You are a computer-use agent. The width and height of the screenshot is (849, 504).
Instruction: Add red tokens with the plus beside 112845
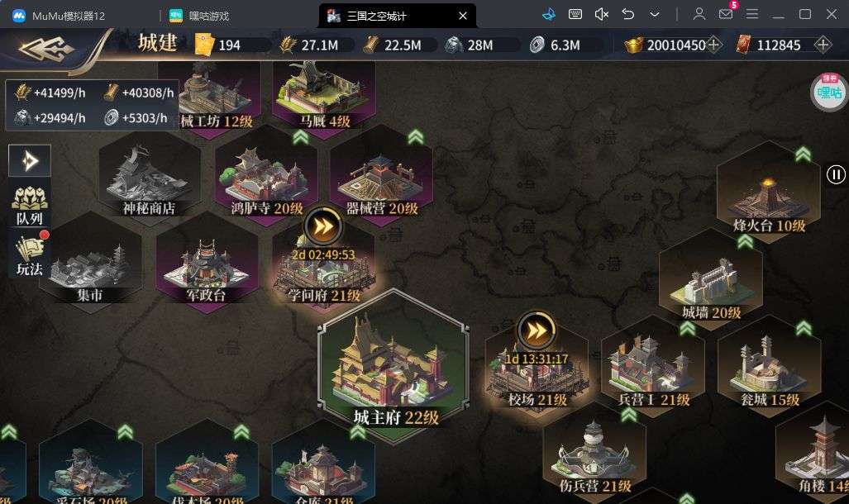[x=823, y=45]
